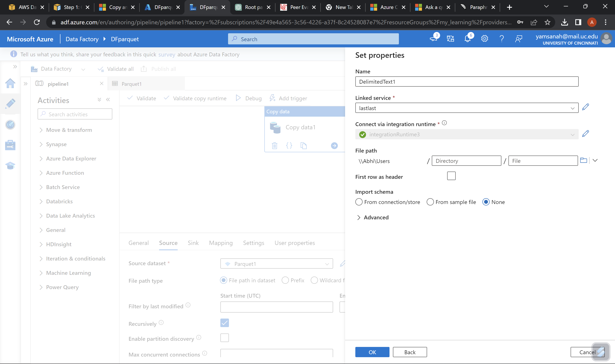Open the Author pencil in left sidebar

(x=10, y=104)
